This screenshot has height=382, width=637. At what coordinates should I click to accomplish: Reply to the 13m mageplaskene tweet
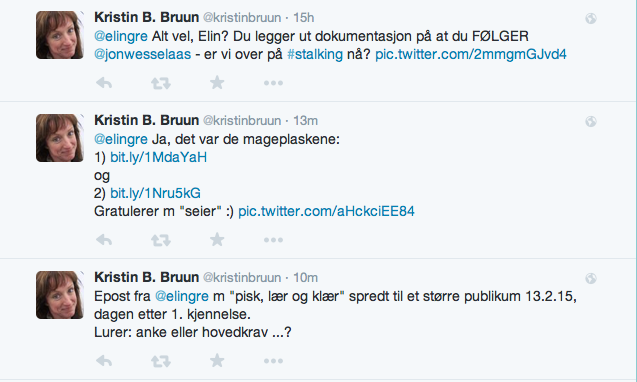click(x=104, y=240)
